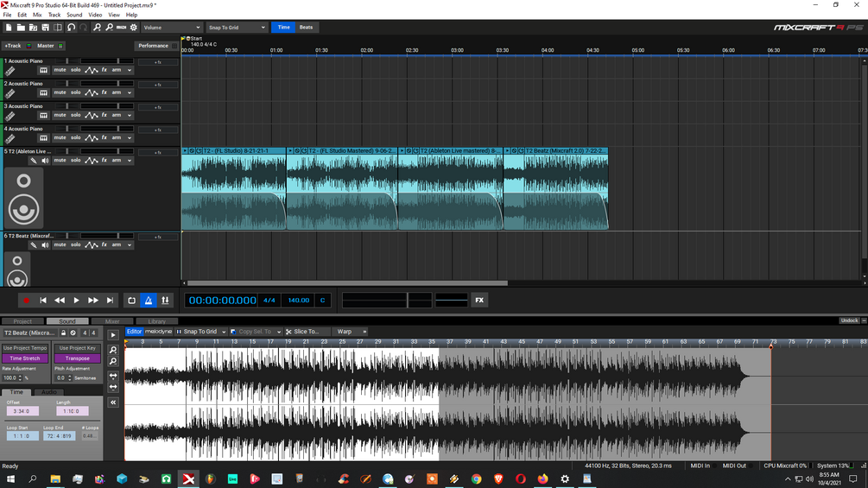Click the pencil icon on track 6
Screen dimensions: 868x488
pos(33,245)
